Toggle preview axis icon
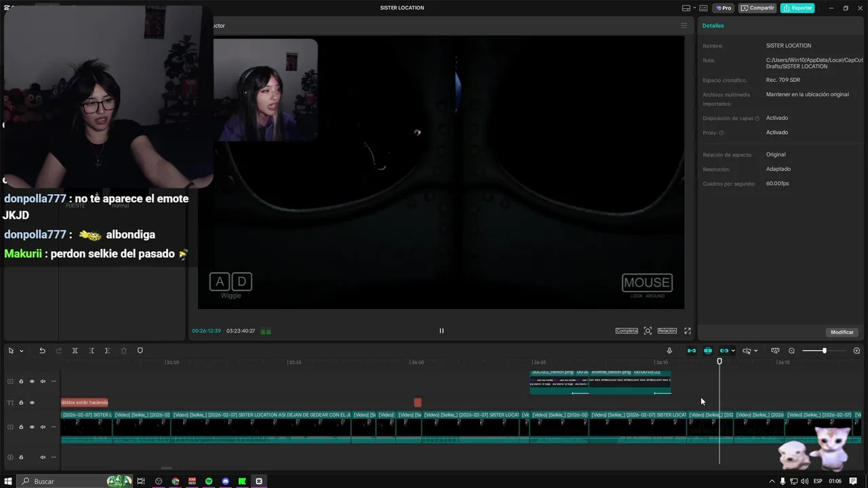The width and height of the screenshot is (868, 488). point(746,350)
